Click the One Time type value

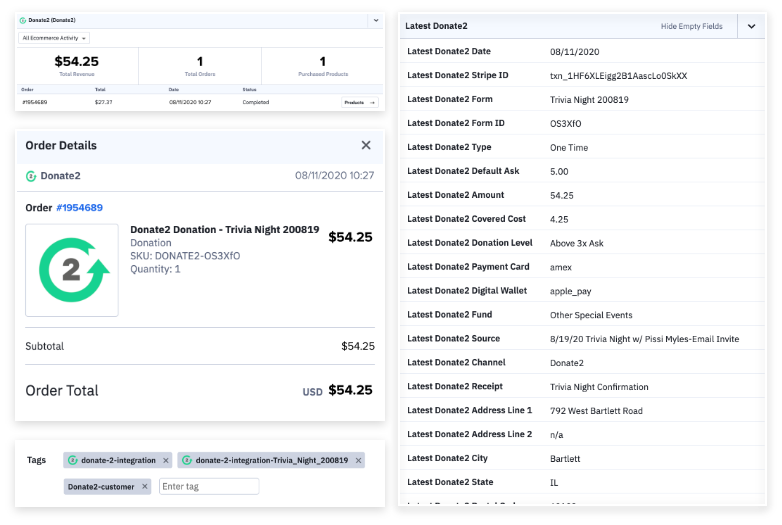coord(569,148)
